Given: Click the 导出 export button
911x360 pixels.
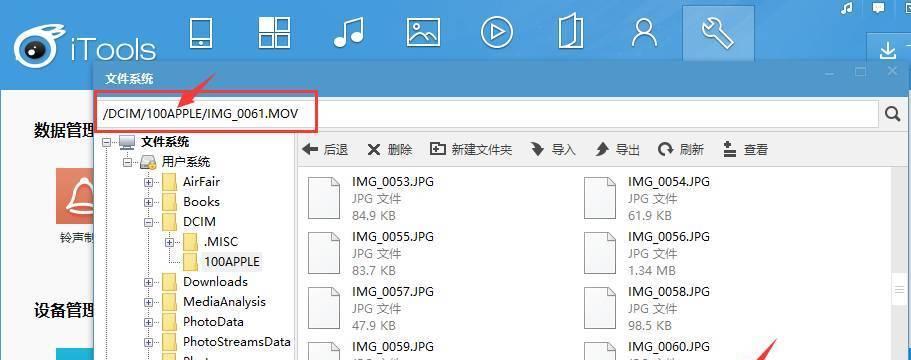Looking at the screenshot, I should pos(618,150).
